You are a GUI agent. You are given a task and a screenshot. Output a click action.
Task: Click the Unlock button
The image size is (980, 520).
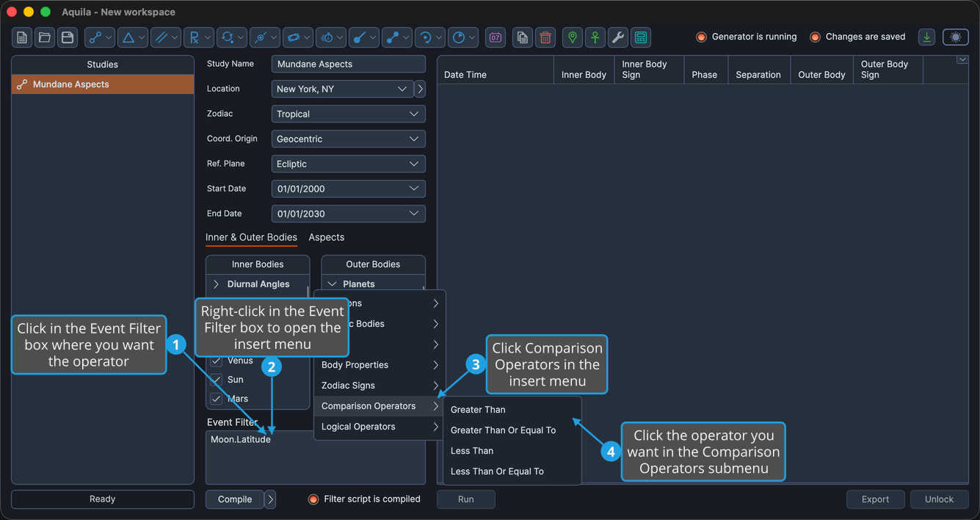(x=939, y=499)
